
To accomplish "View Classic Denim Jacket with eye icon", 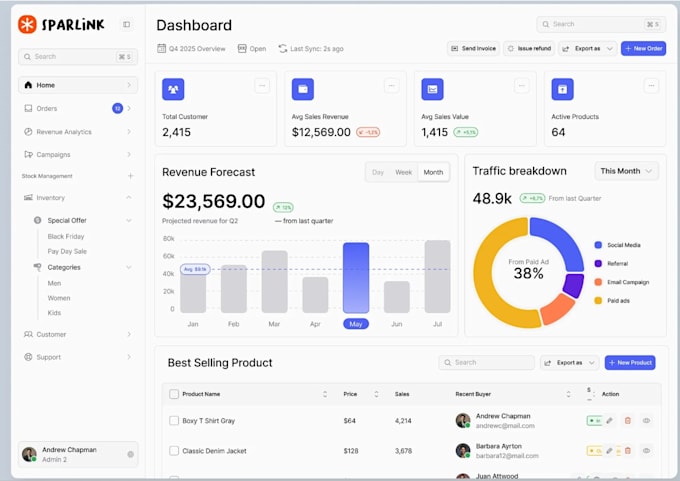I will 646,451.
